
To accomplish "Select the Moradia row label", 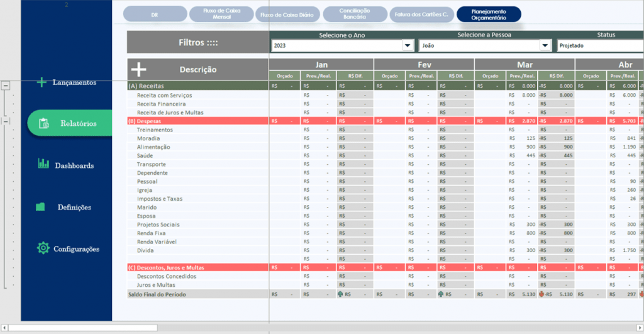I will click(148, 138).
